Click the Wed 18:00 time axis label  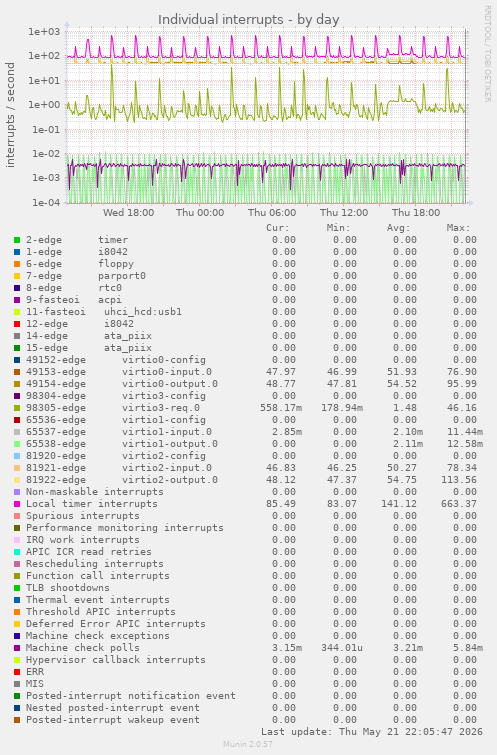pyautogui.click(x=128, y=212)
